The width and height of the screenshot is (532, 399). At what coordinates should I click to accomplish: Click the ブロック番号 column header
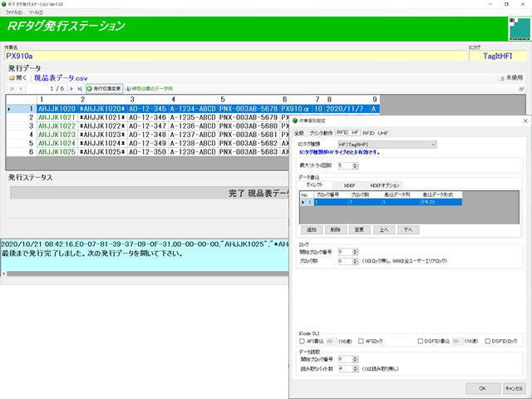(331, 195)
